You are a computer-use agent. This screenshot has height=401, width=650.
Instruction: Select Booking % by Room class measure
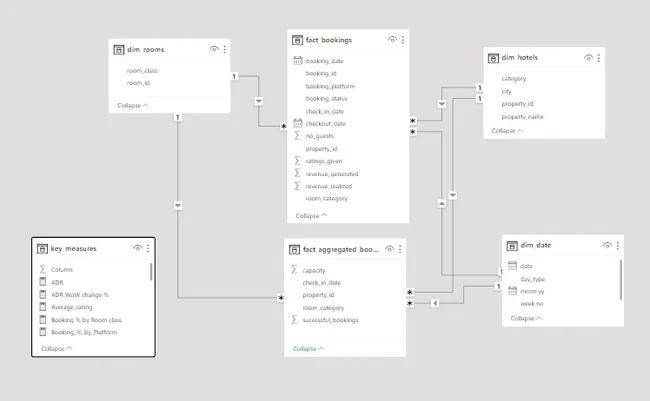(x=86, y=320)
